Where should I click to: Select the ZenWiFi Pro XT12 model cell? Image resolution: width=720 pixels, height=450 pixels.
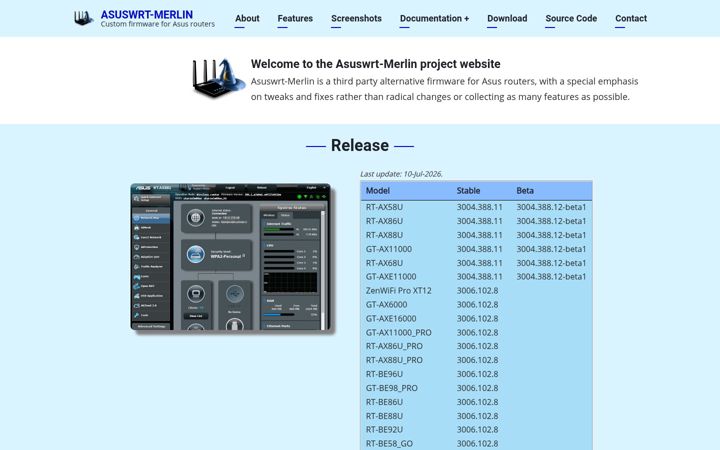click(399, 291)
